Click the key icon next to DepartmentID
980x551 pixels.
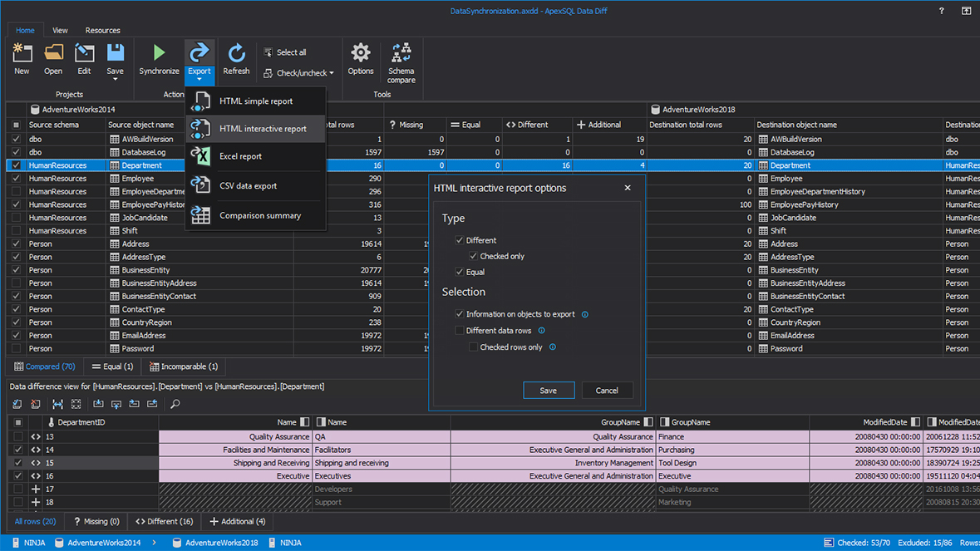(x=52, y=422)
